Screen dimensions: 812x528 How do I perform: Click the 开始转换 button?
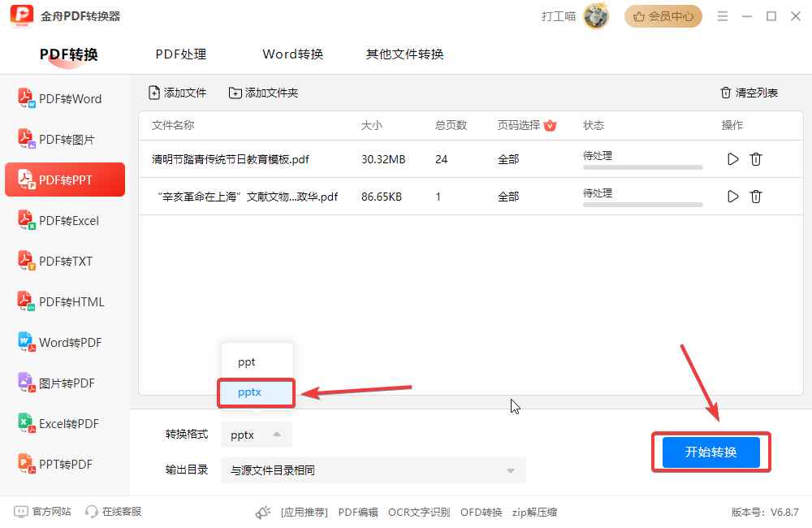coord(711,452)
